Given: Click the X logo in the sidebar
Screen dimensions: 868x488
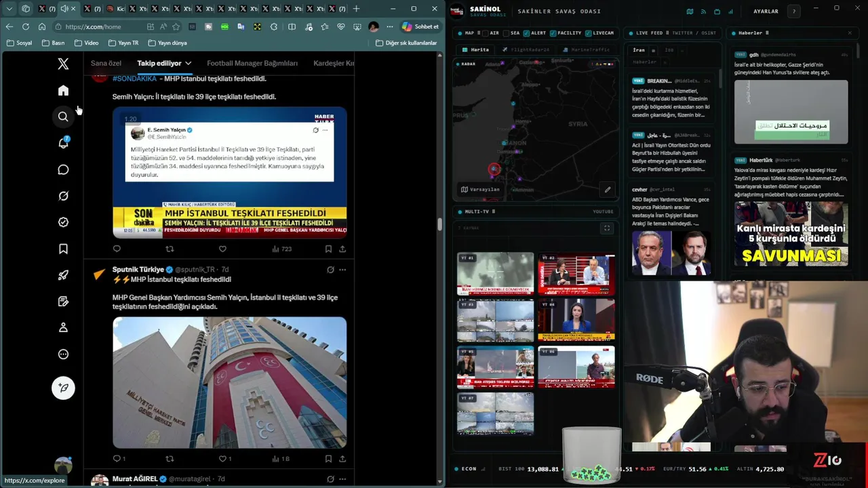Looking at the screenshot, I should coord(63,64).
